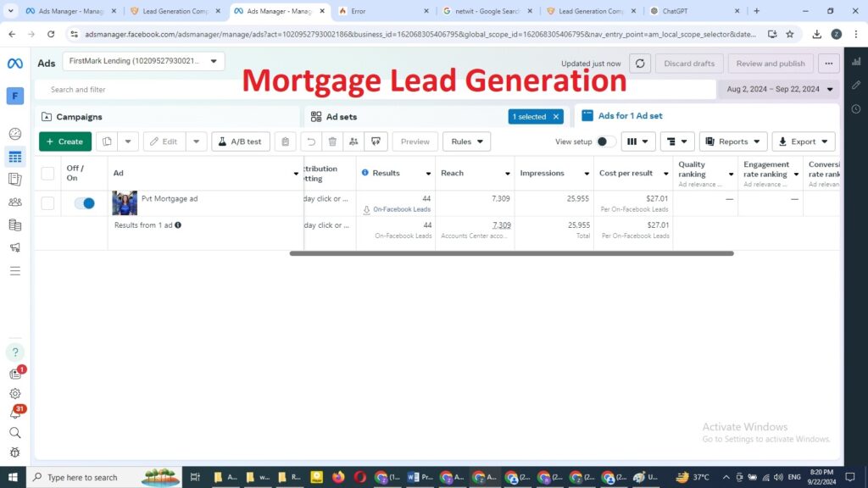Open the Columns selector dropdown
868x488 pixels.
click(637, 141)
